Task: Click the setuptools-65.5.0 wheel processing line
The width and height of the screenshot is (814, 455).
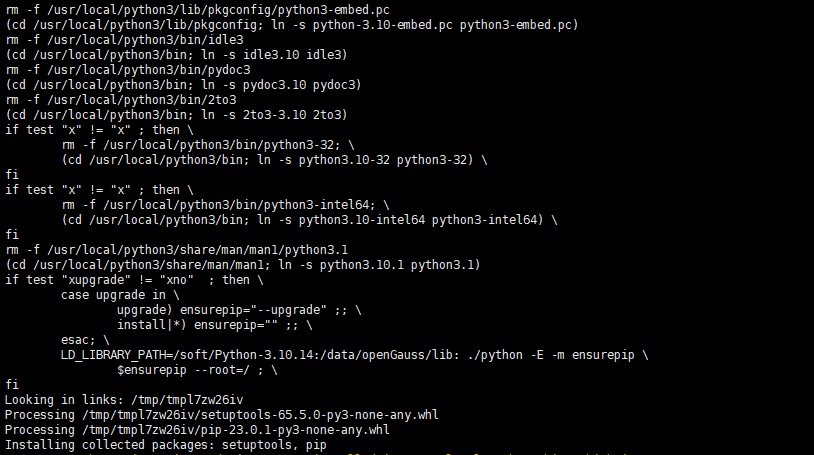Action: (221, 415)
